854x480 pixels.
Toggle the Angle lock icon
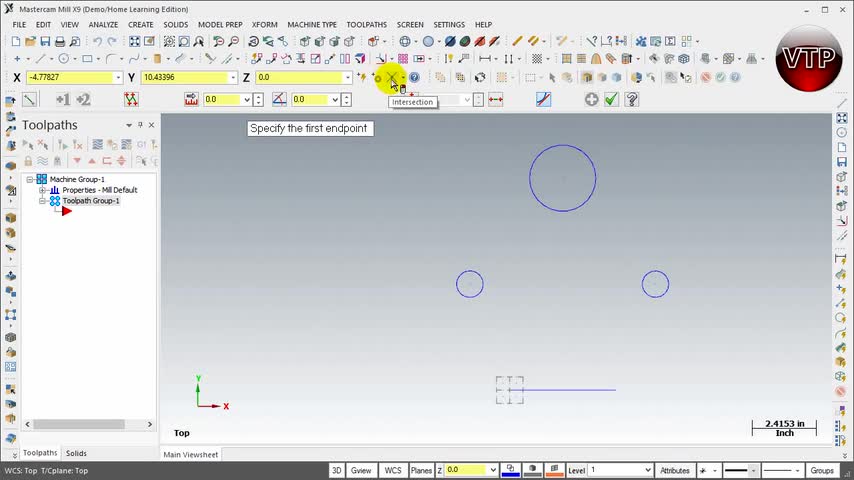[x=279, y=99]
